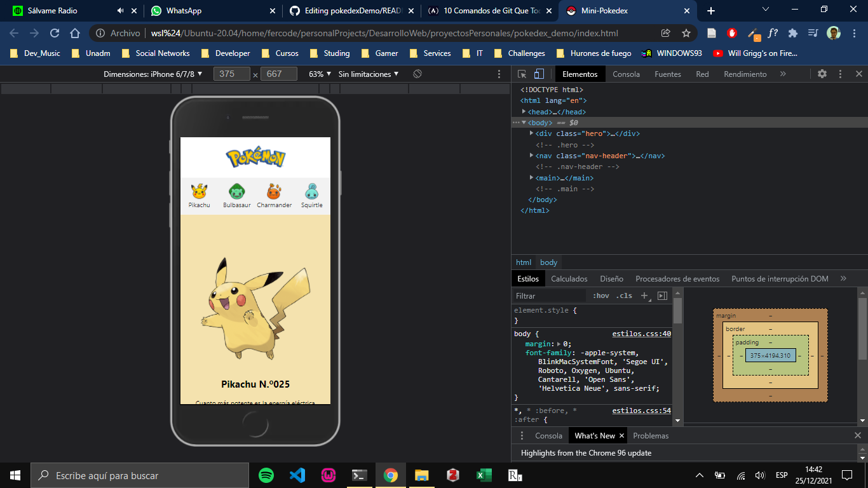Switch to the Consola panel tab

point(626,74)
